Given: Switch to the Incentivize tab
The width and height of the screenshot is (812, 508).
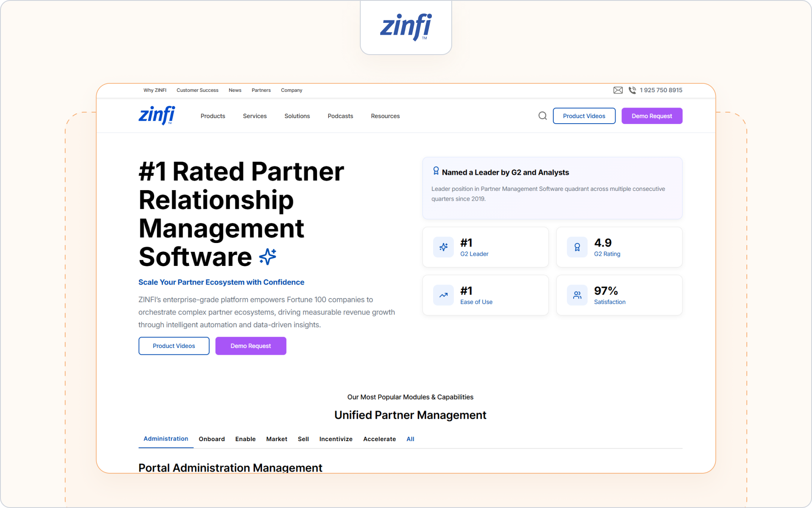Looking at the screenshot, I should (336, 439).
